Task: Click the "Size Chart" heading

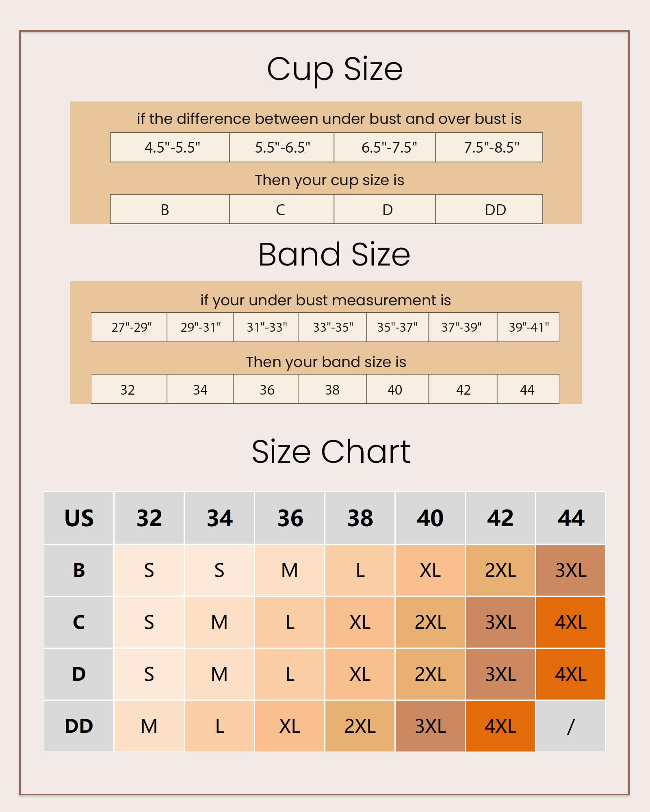Action: click(331, 451)
